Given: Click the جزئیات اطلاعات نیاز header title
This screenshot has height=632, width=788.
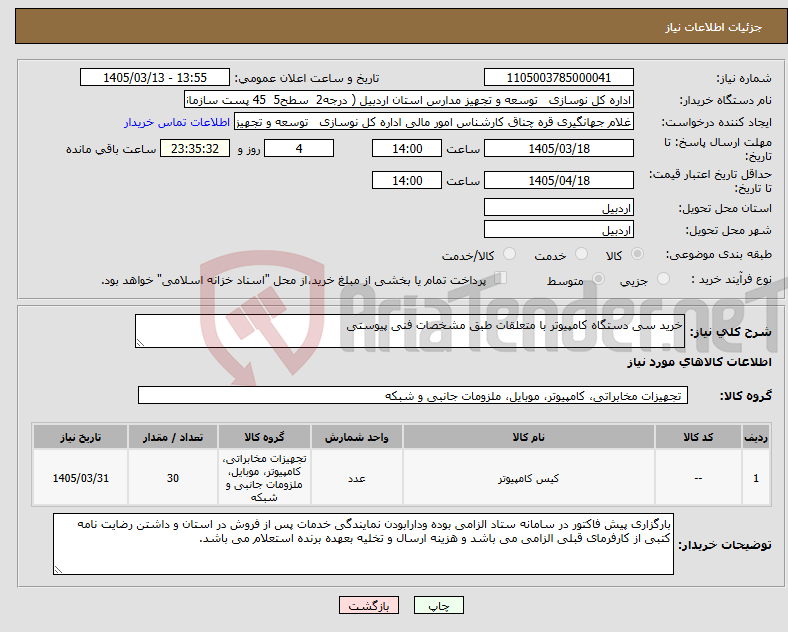Looking at the screenshot, I should coord(714,27).
